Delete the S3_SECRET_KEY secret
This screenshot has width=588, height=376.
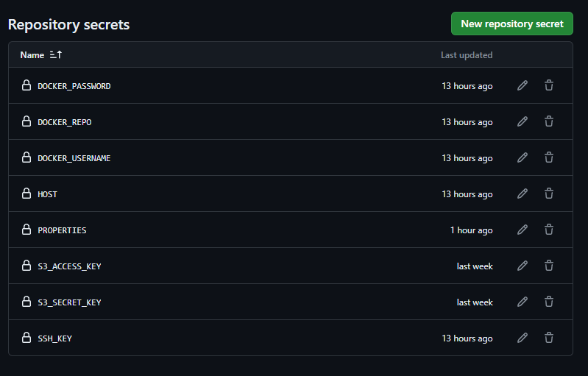[548, 302]
